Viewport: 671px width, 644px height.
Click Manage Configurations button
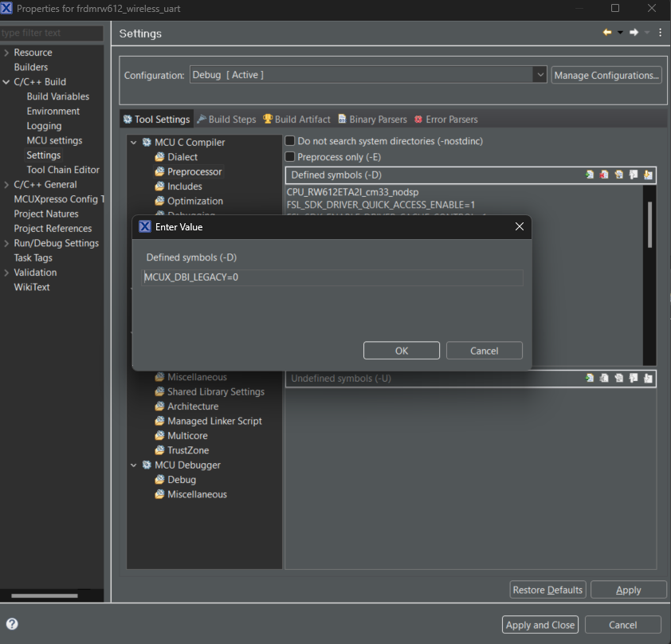(x=606, y=75)
